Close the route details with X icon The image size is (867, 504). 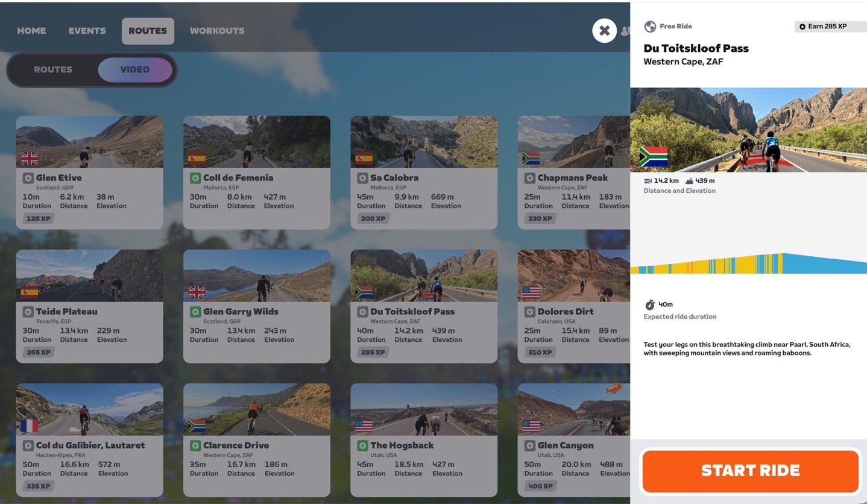[604, 31]
